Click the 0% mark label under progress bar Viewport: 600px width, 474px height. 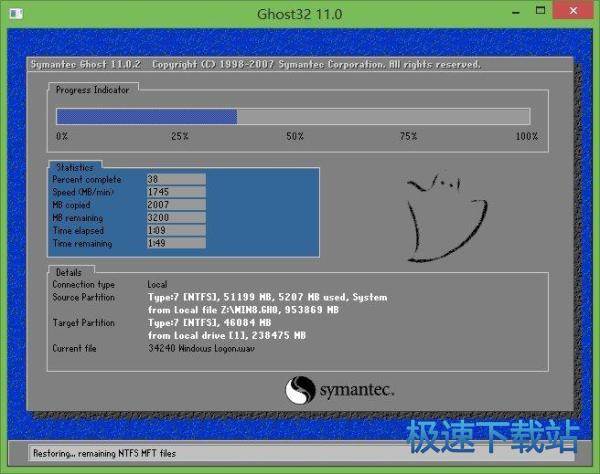(x=62, y=136)
